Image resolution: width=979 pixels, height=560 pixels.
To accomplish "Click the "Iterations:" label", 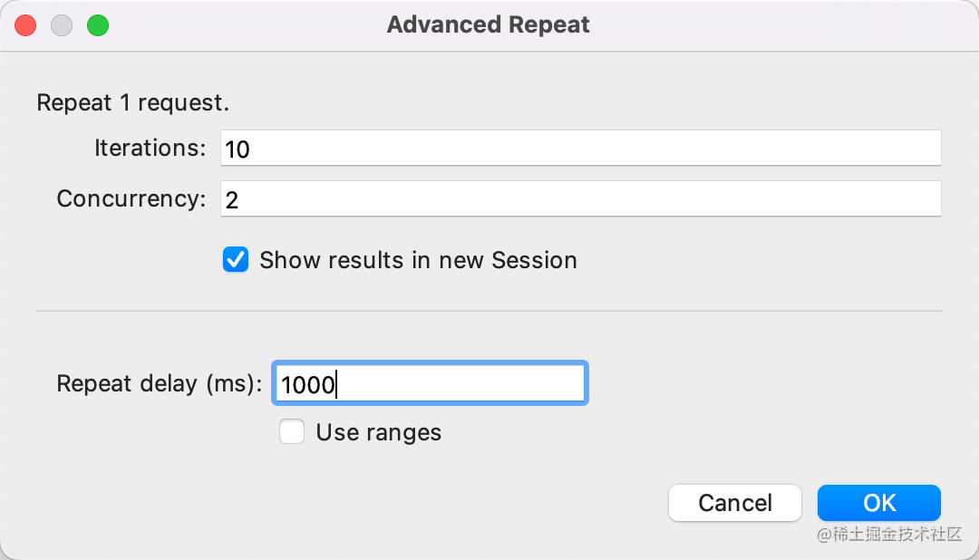I will tap(150, 148).
